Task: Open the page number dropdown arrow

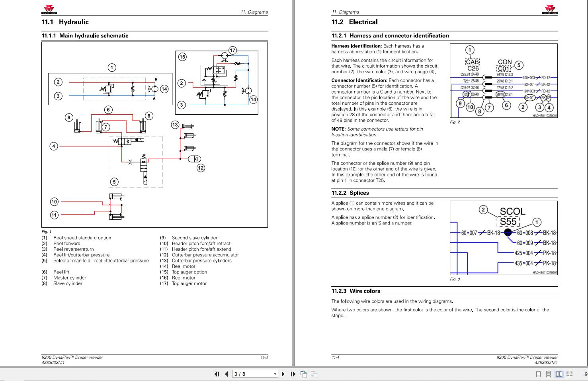Action: pos(275,374)
